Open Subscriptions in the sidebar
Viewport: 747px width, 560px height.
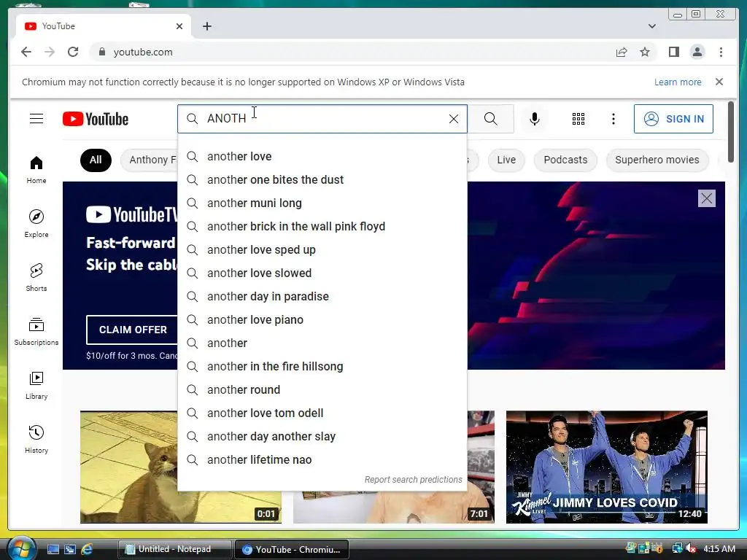click(x=36, y=332)
